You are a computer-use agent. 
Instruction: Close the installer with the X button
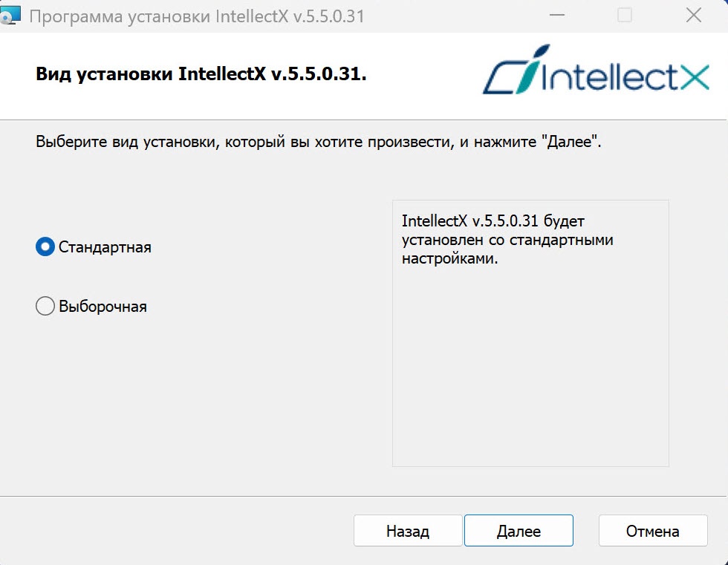pos(694,16)
